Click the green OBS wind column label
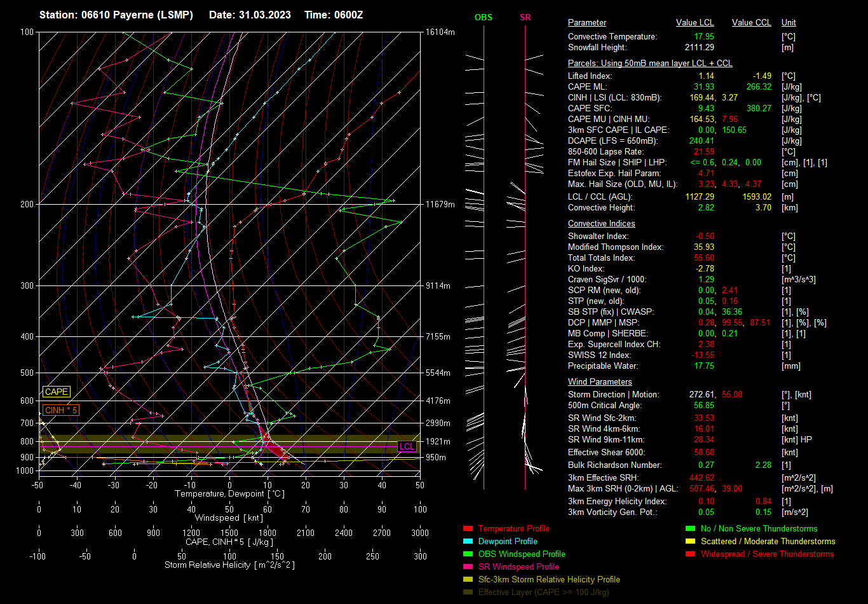 pos(484,18)
